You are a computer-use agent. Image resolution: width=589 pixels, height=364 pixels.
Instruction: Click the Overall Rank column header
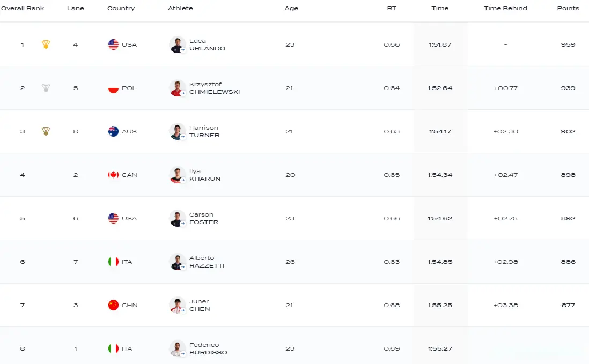(23, 8)
